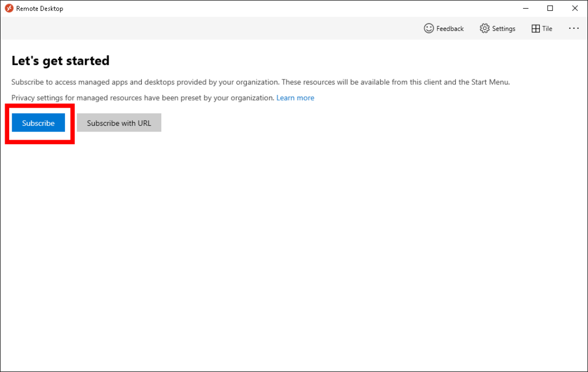
Task: Choose Subscribe with URL
Action: click(x=119, y=122)
